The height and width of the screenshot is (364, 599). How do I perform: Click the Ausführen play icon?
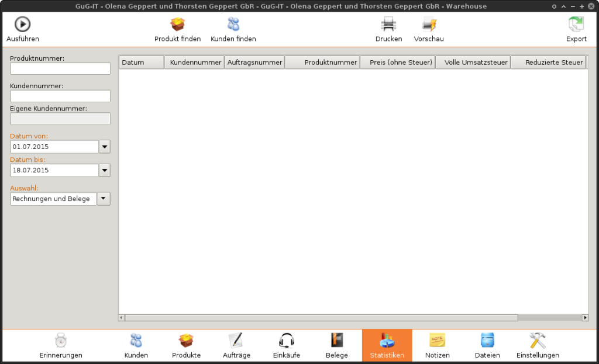(22, 25)
